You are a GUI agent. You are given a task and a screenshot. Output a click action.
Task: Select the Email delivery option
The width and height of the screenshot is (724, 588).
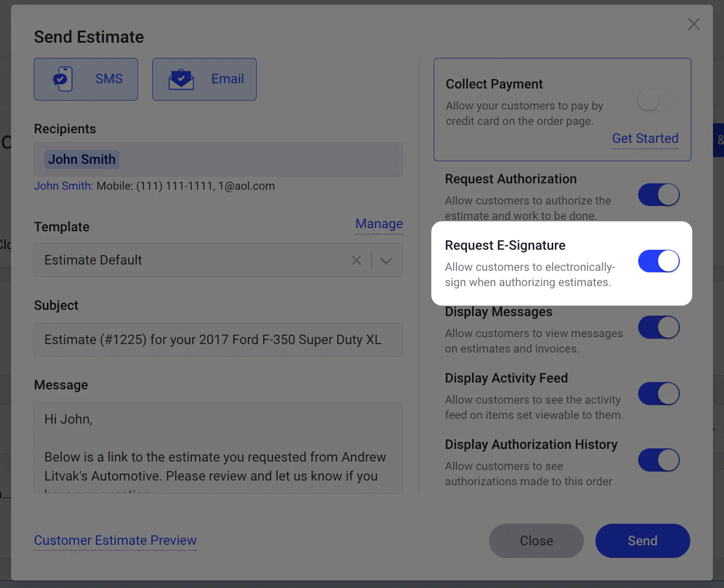pos(204,79)
